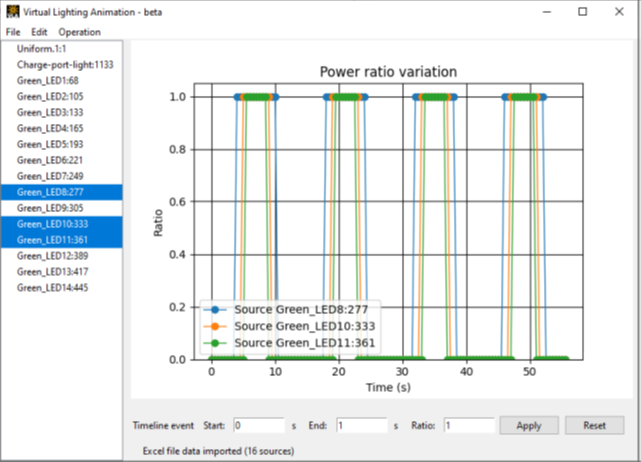Apply the timeline event
Viewport: 641px width, 462px height.
click(529, 426)
